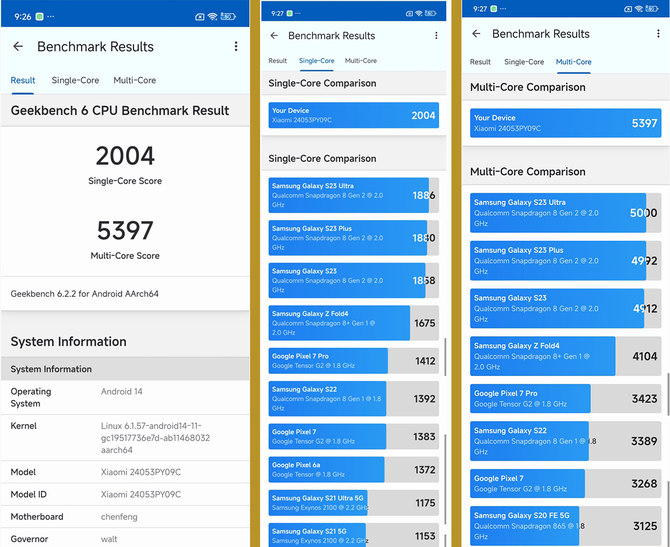Tap Samsung Galaxy S22 bar scoring 3389

(x=565, y=441)
